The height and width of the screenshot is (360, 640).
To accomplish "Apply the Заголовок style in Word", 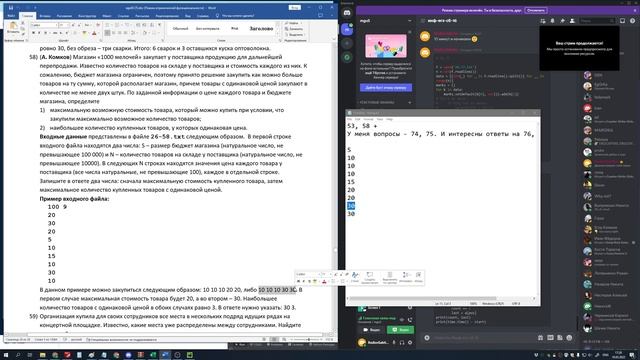I will (261, 29).
